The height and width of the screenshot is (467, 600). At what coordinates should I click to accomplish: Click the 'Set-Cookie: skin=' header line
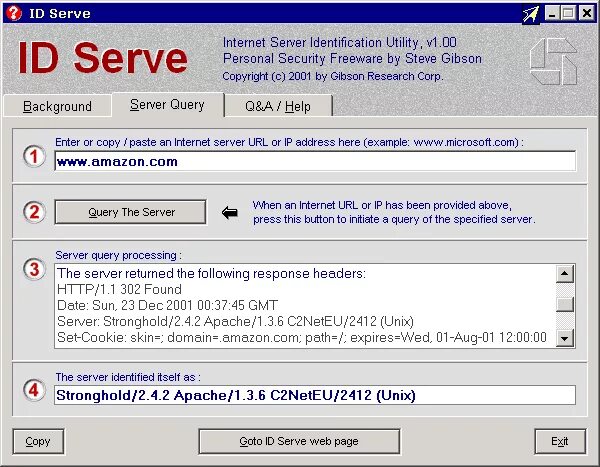[x=302, y=338]
